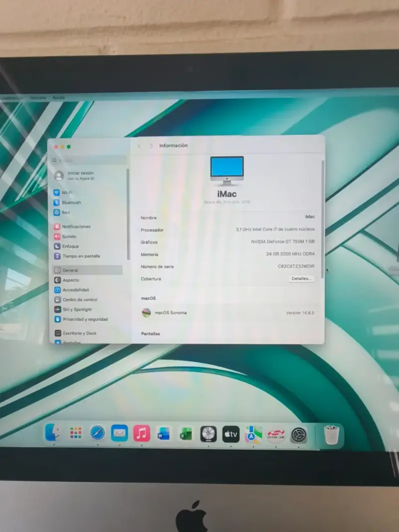The height and width of the screenshot is (532, 399).
Task: Click System Settings gear in the Dock
Action: 299,435
